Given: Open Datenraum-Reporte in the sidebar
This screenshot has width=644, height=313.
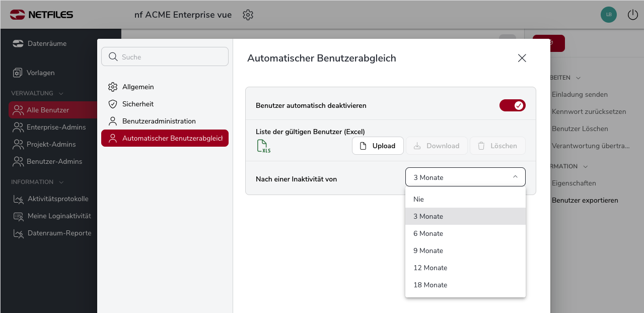Looking at the screenshot, I should (x=59, y=233).
